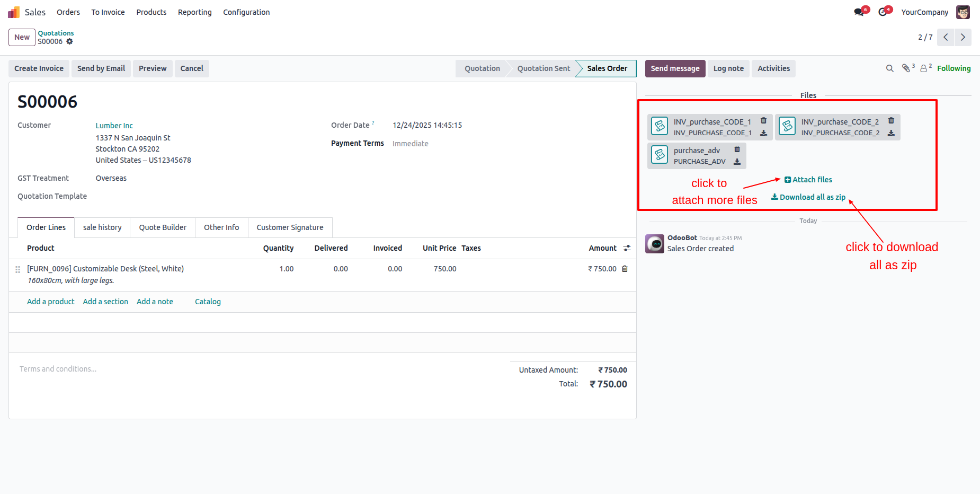980x494 pixels.
Task: Open the Orders menu
Action: click(68, 12)
